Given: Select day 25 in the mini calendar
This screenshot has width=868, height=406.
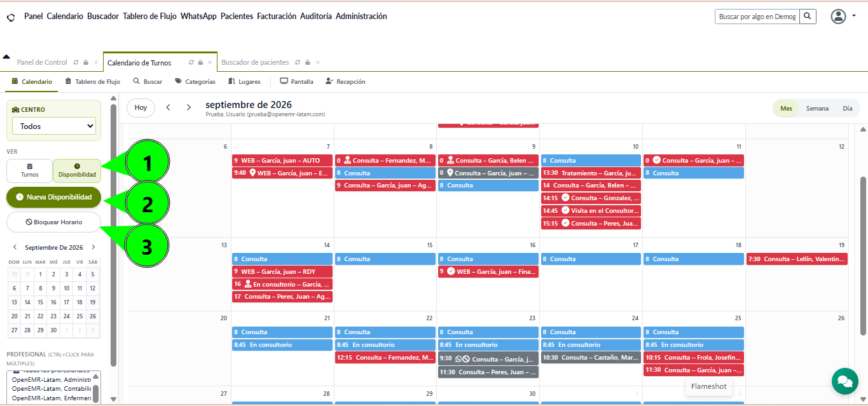Looking at the screenshot, I should click(79, 316).
